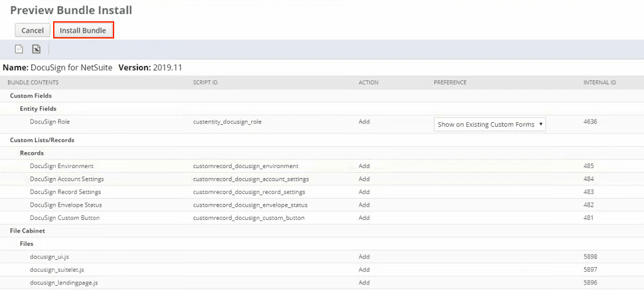Select the DocuSign Custom Button row name

pyautogui.click(x=65, y=218)
